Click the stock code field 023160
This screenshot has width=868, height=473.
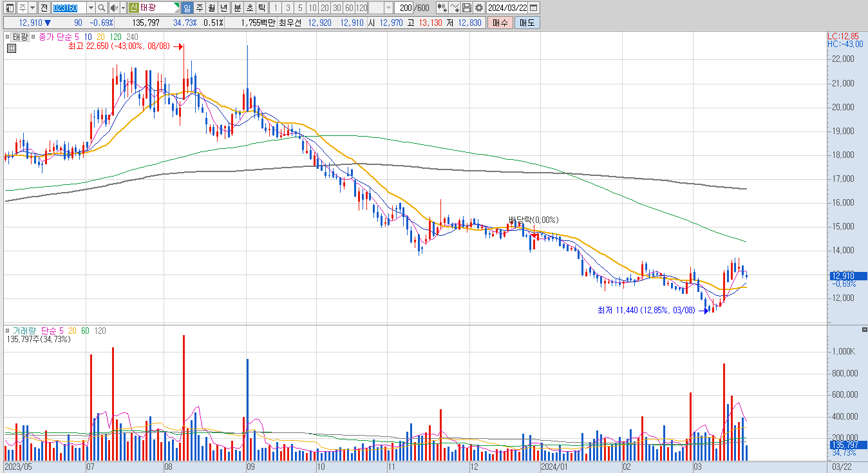click(x=69, y=8)
